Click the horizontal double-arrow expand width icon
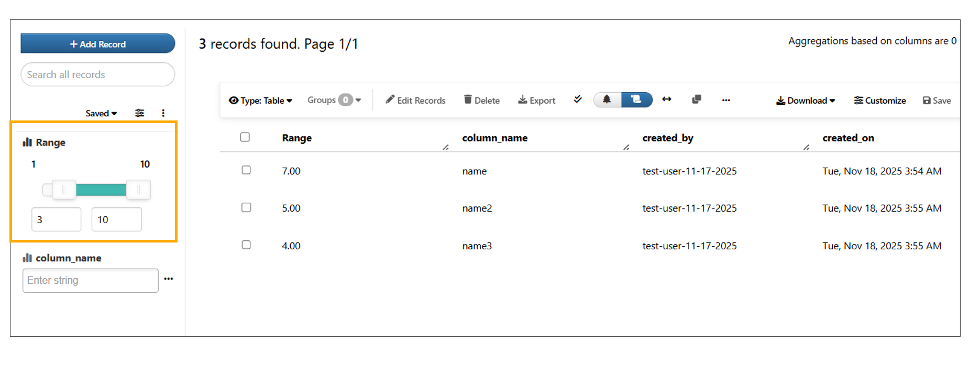The image size is (980, 386). click(667, 100)
